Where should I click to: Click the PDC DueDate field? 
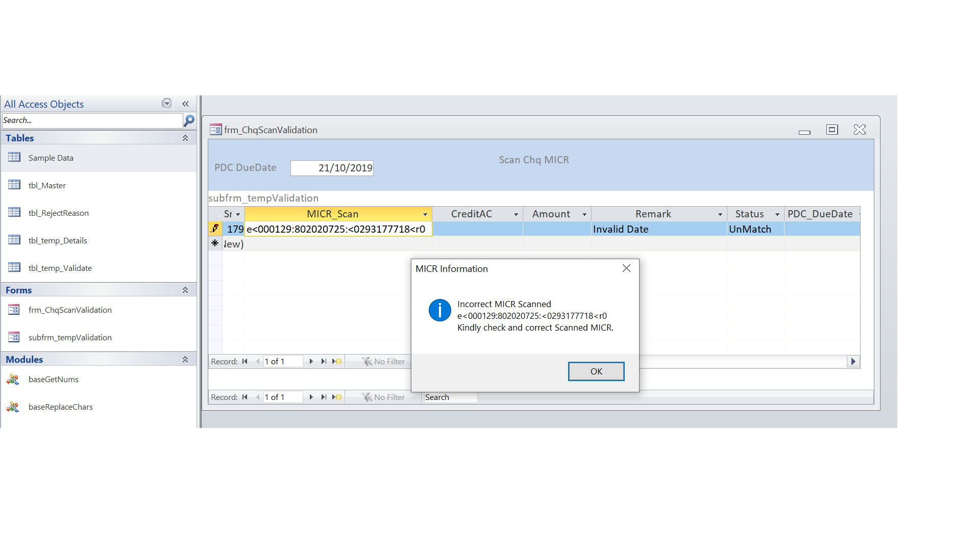tap(332, 168)
